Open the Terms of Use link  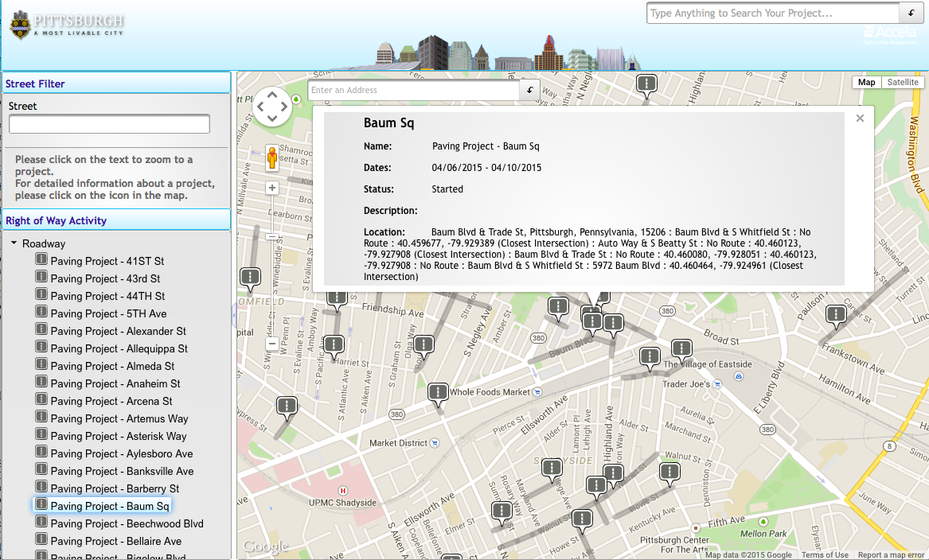click(825, 554)
